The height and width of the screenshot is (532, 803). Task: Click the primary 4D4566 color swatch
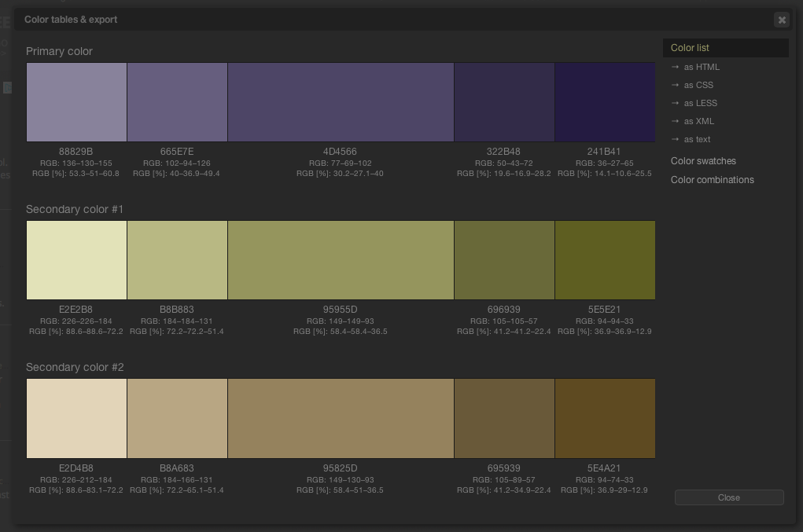tap(341, 102)
